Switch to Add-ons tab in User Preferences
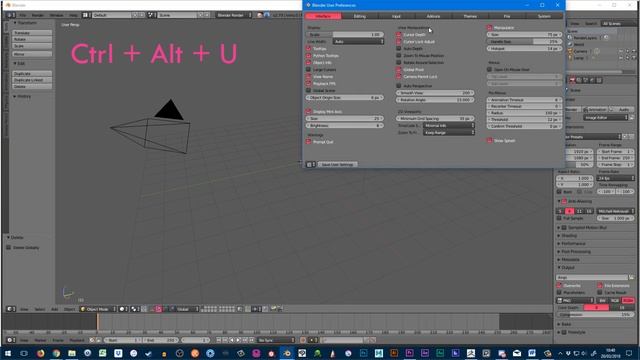This screenshot has width=640, height=360. (433, 16)
